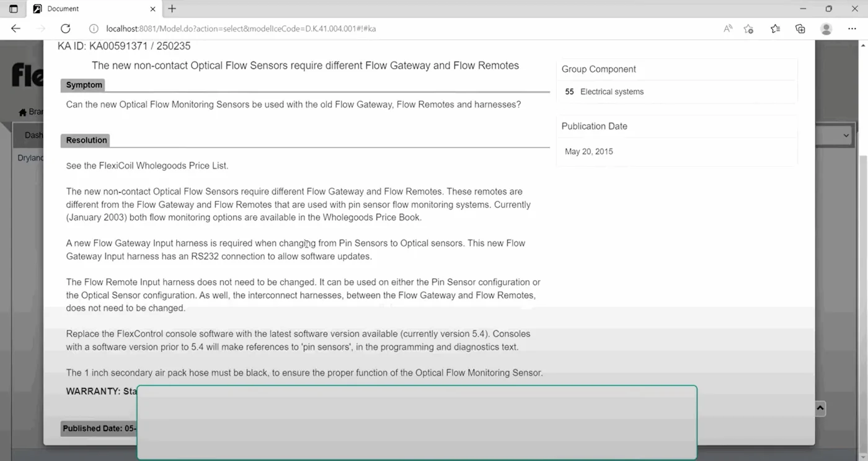868x461 pixels.
Task: Open browser Settings and more menu
Action: click(x=851, y=29)
